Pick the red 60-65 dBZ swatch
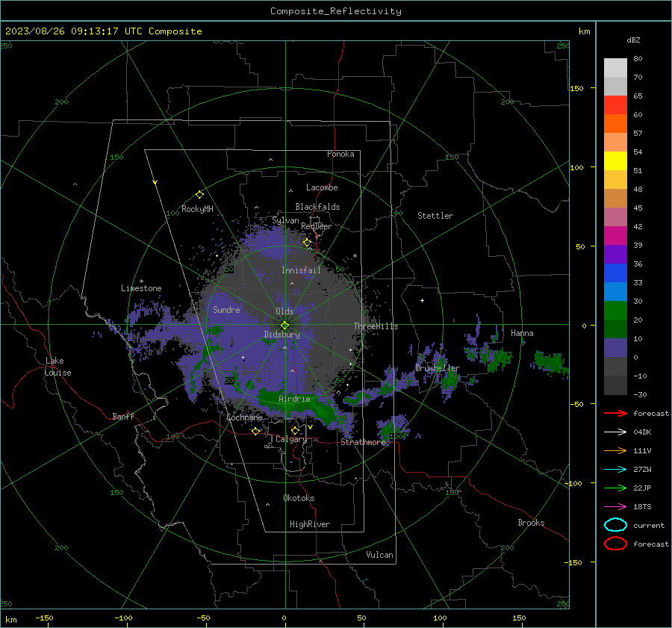The width and height of the screenshot is (672, 628). click(x=615, y=105)
